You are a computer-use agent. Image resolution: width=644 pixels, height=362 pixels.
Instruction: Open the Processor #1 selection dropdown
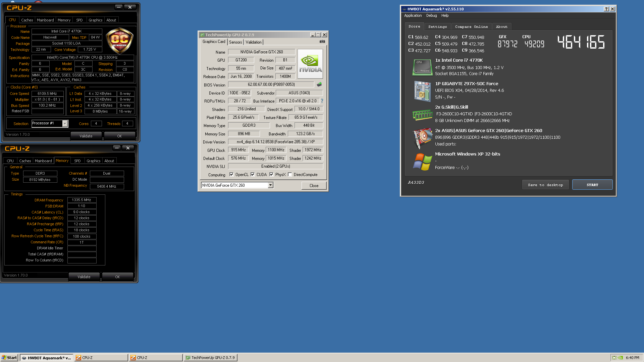[65, 124]
